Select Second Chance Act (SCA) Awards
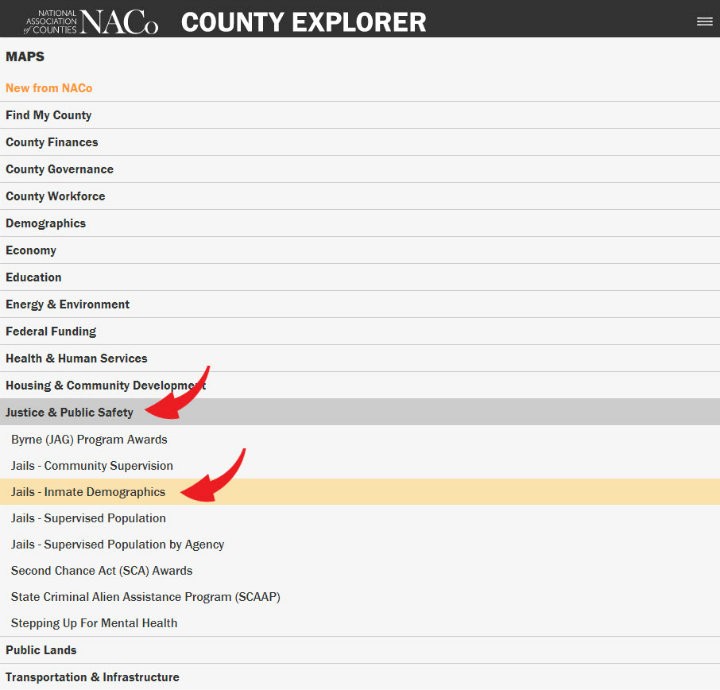This screenshot has height=690, width=720. coord(360,571)
